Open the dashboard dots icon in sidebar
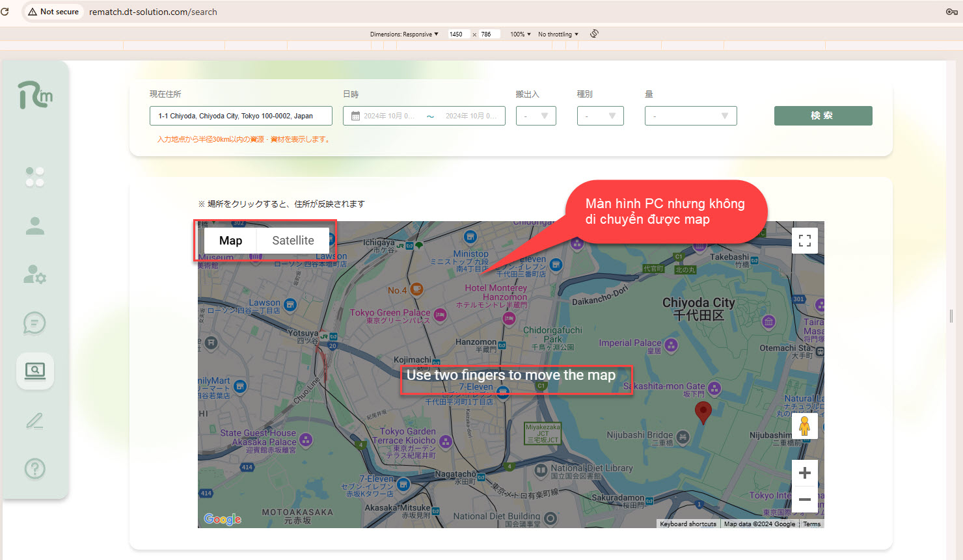This screenshot has height=560, width=963. (x=35, y=177)
